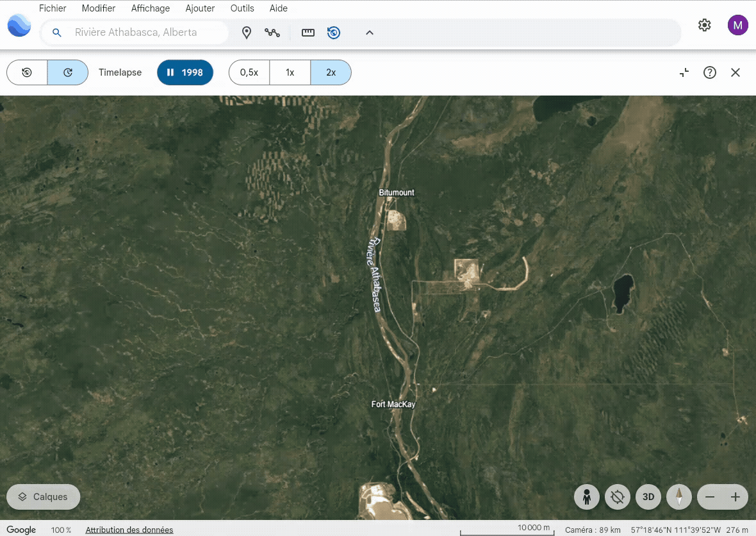Open the ruler measure tool
The width and height of the screenshot is (756, 536).
308,33
